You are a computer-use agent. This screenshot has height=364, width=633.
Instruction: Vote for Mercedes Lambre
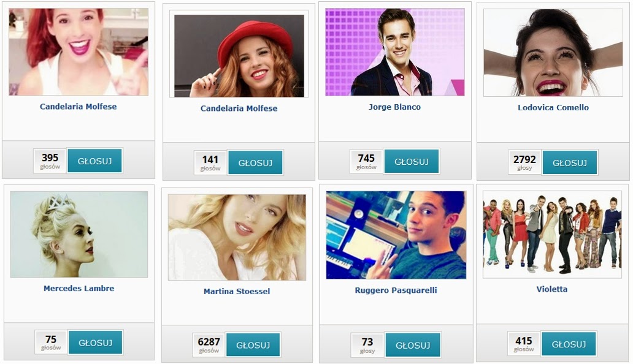(95, 343)
